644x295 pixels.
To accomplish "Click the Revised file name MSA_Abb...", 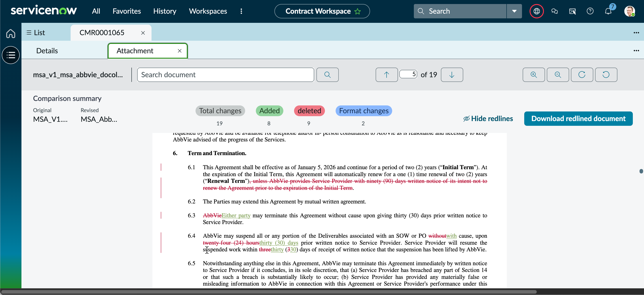I will (x=99, y=119).
